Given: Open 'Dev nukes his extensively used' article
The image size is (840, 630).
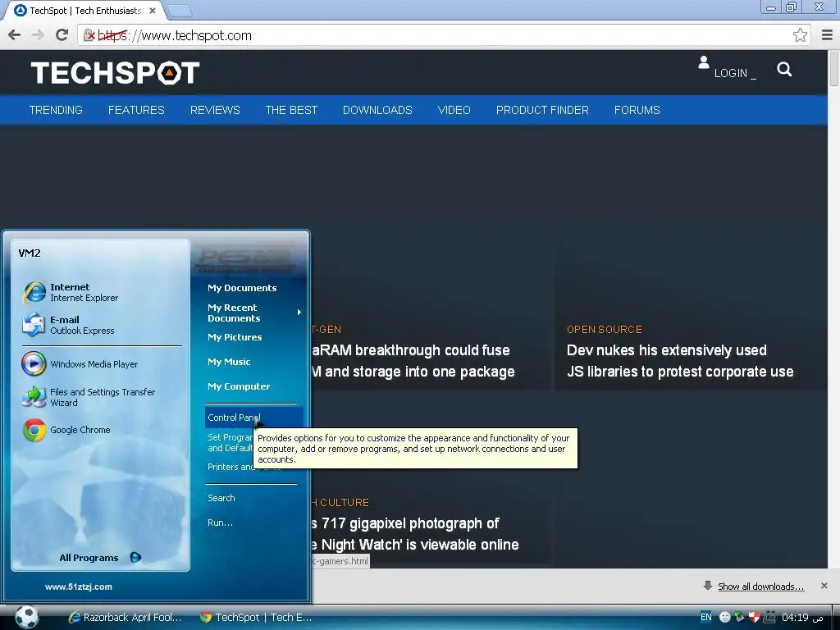Looking at the screenshot, I should point(680,361).
